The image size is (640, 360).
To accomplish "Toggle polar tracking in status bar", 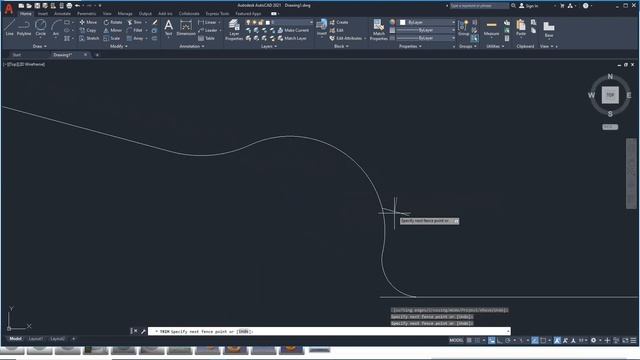I will click(x=508, y=340).
